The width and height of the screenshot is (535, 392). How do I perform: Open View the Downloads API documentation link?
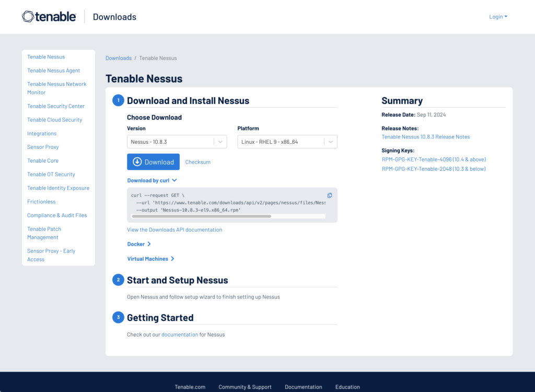pos(175,230)
